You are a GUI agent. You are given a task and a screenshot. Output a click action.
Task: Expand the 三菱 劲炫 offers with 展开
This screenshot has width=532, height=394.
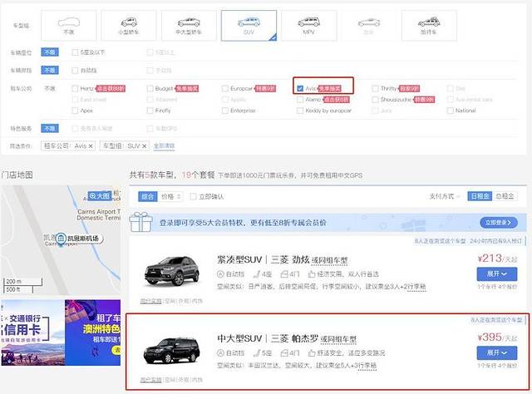(497, 273)
